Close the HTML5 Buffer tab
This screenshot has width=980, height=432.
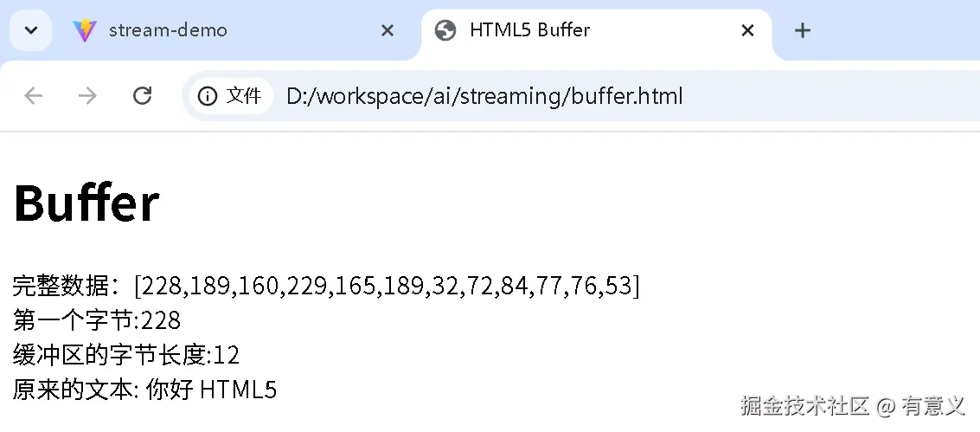tap(748, 30)
